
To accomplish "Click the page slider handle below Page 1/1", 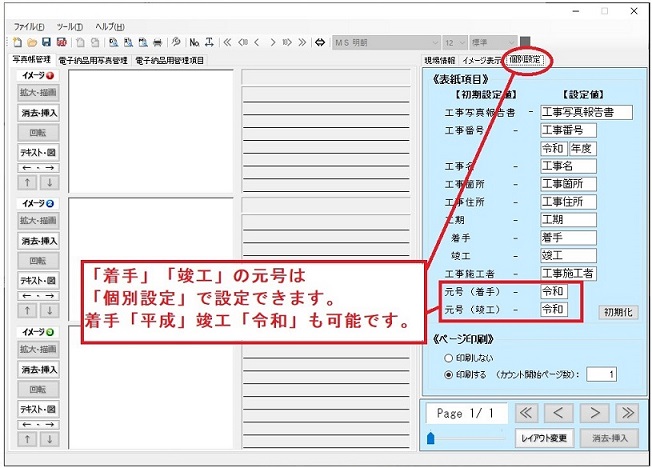I will [431, 437].
